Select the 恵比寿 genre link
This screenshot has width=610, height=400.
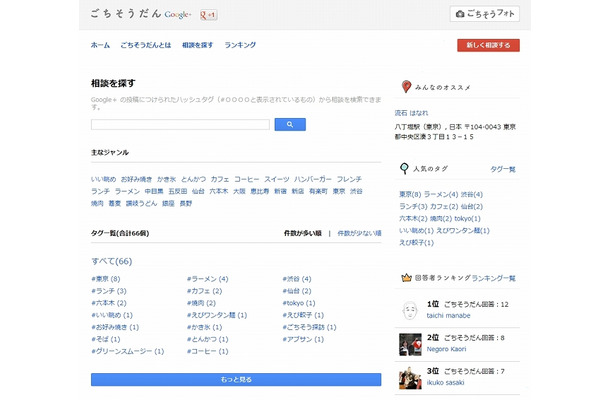pos(259,191)
